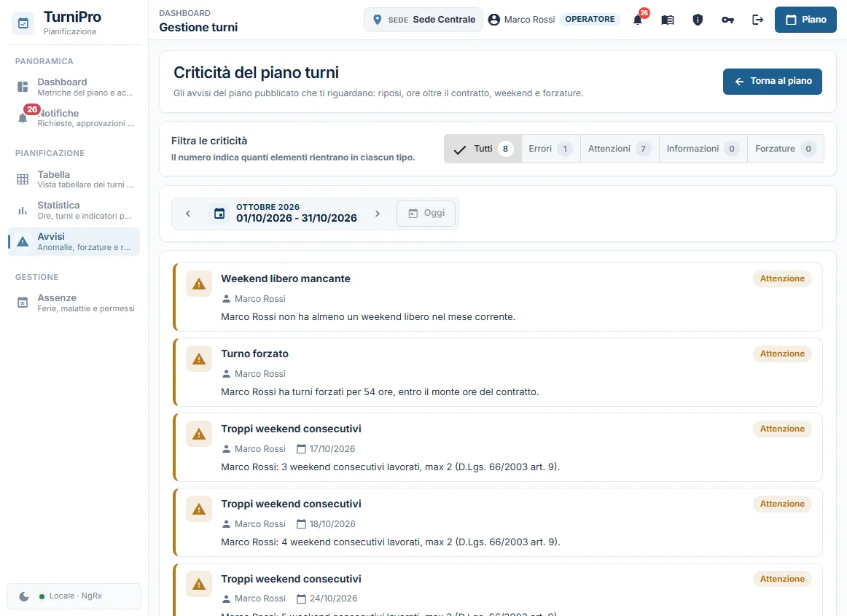Click the Oggi button
Image resolution: width=847 pixels, height=616 pixels.
click(426, 214)
